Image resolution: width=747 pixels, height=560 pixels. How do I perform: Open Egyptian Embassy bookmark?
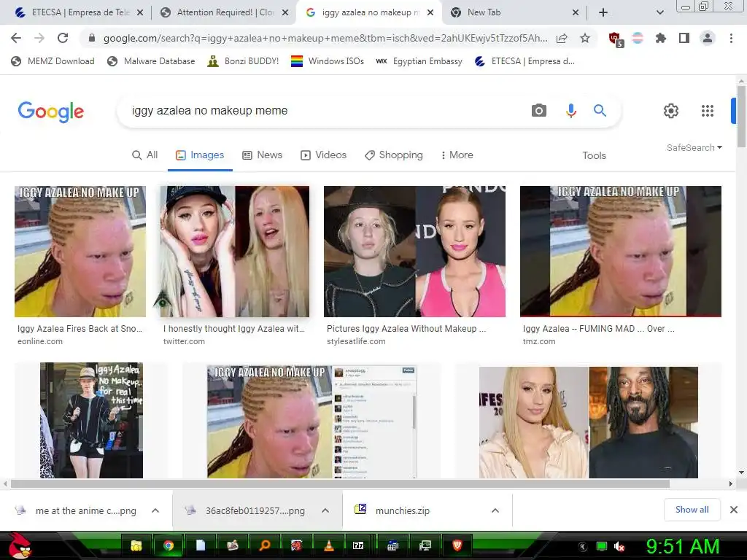coord(419,61)
